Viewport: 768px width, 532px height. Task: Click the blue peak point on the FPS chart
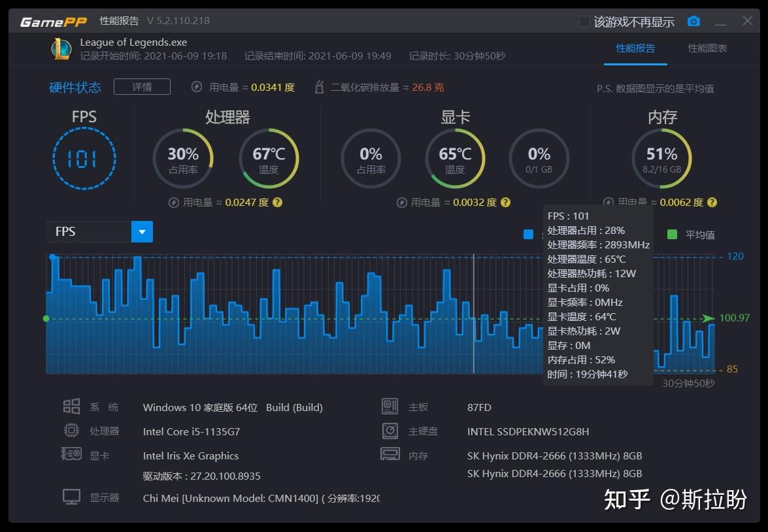pyautogui.click(x=52, y=257)
